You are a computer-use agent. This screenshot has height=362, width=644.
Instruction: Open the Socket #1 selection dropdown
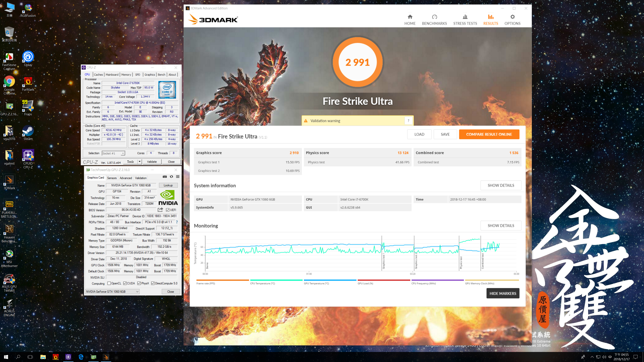pos(113,153)
